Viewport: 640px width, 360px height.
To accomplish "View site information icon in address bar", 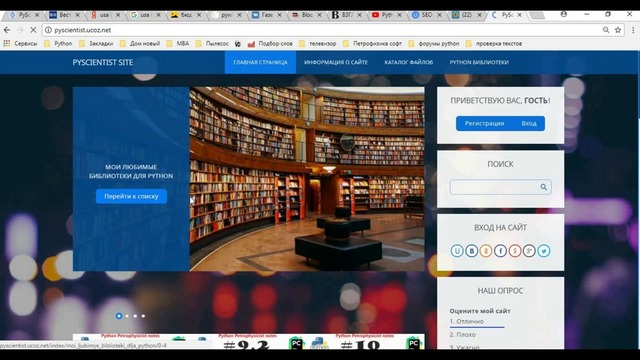I will pyautogui.click(x=48, y=30).
